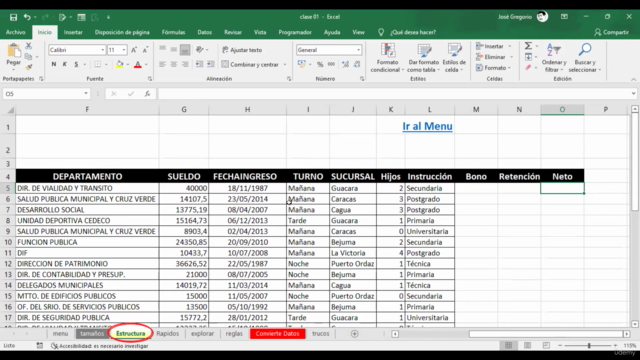
Task: Switch to the Fórmulas ribbon tab
Action: point(173,32)
